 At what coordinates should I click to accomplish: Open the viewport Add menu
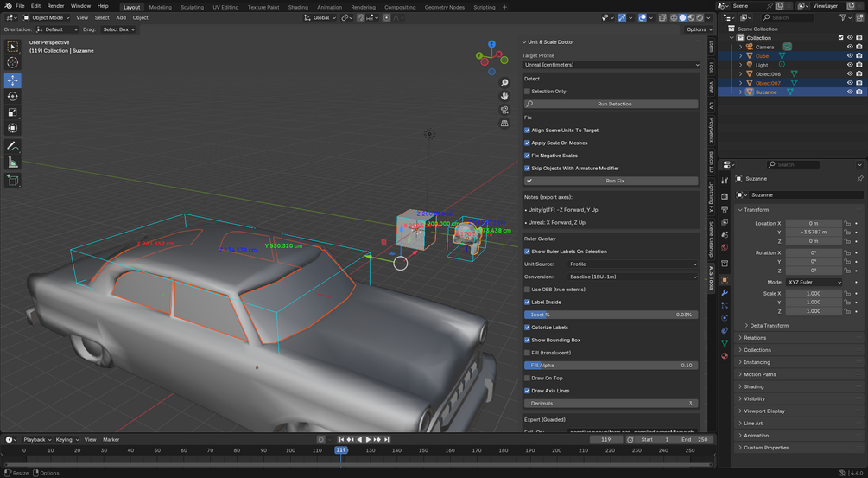pos(121,18)
